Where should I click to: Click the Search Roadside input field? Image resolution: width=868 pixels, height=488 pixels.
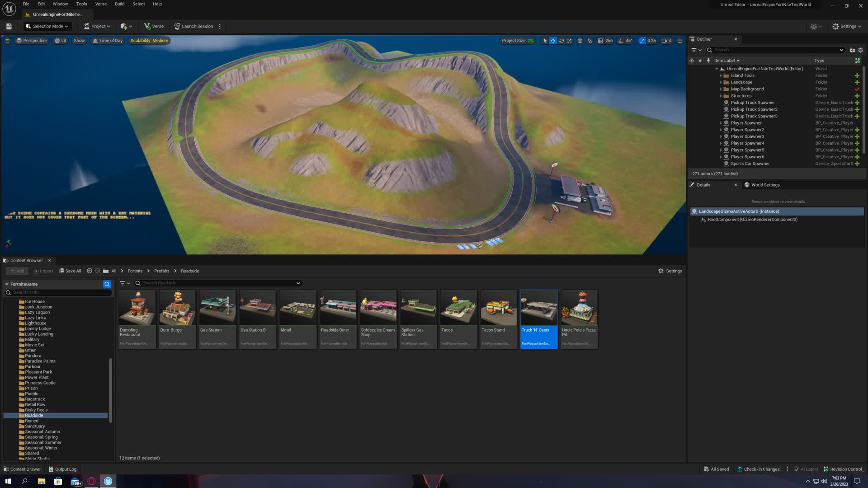tap(218, 283)
